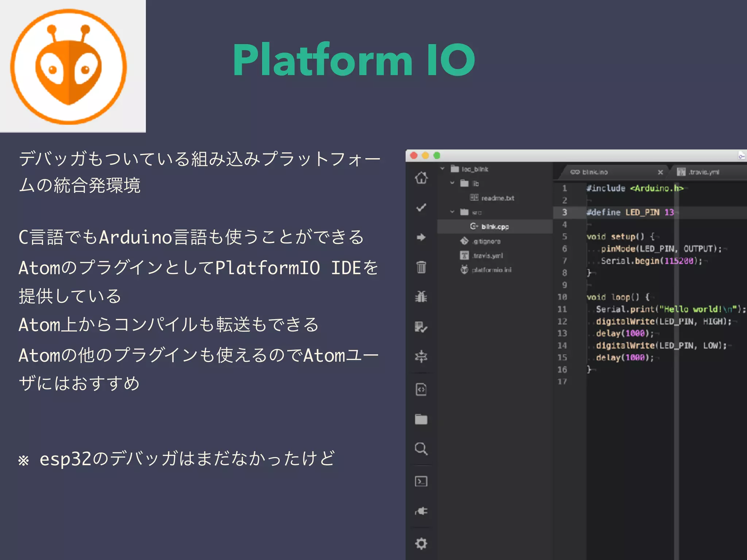Click the Upload arrow icon
This screenshot has height=560, width=747.
(x=421, y=237)
